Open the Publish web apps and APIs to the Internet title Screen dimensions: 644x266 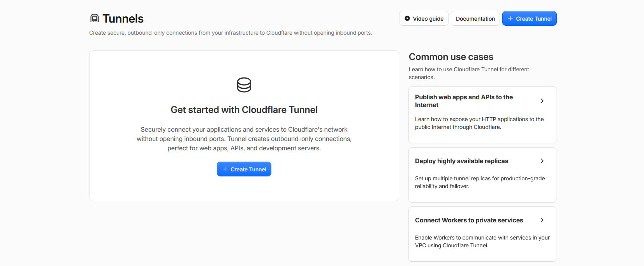point(464,101)
